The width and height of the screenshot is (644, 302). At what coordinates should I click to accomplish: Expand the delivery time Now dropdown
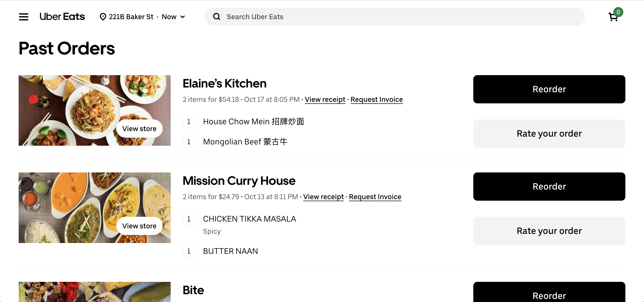click(173, 17)
